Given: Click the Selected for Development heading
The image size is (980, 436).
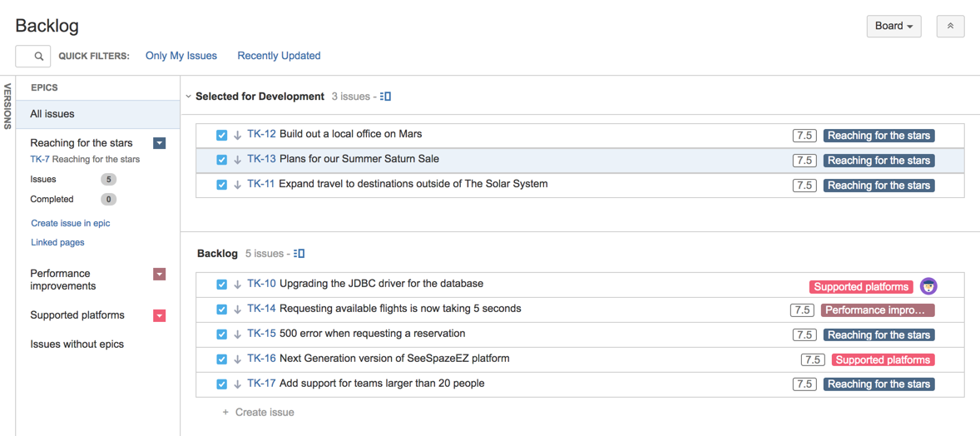Looking at the screenshot, I should click(260, 97).
